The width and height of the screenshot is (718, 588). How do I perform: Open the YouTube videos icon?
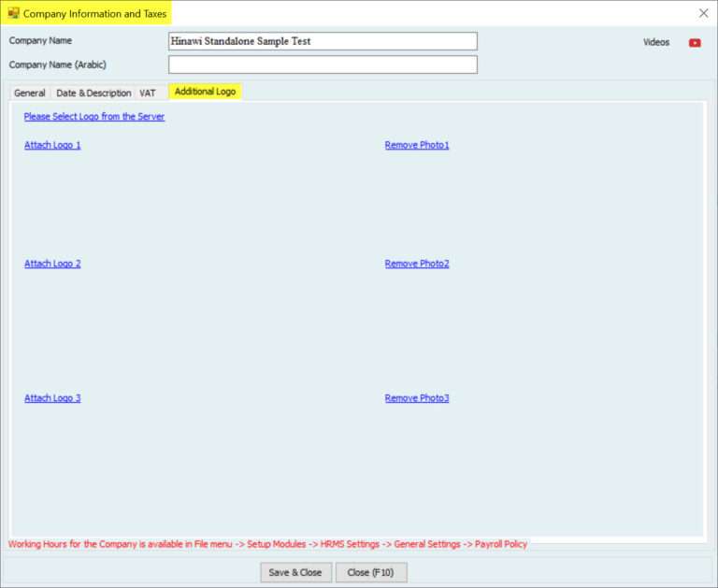point(695,42)
